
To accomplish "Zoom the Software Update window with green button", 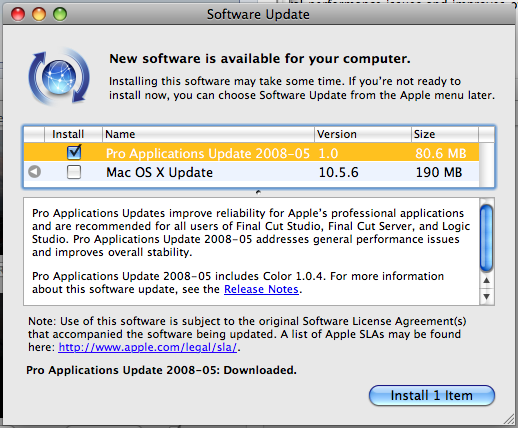I will (60, 14).
